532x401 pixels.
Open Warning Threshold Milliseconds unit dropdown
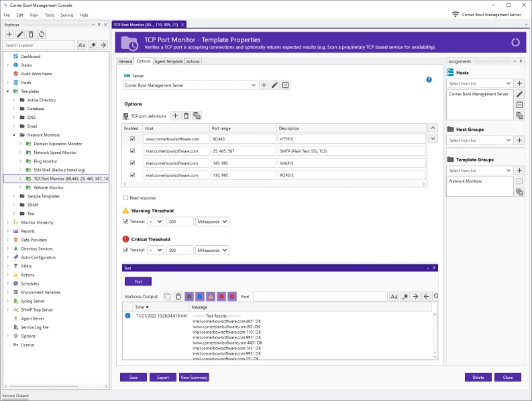[x=213, y=222]
